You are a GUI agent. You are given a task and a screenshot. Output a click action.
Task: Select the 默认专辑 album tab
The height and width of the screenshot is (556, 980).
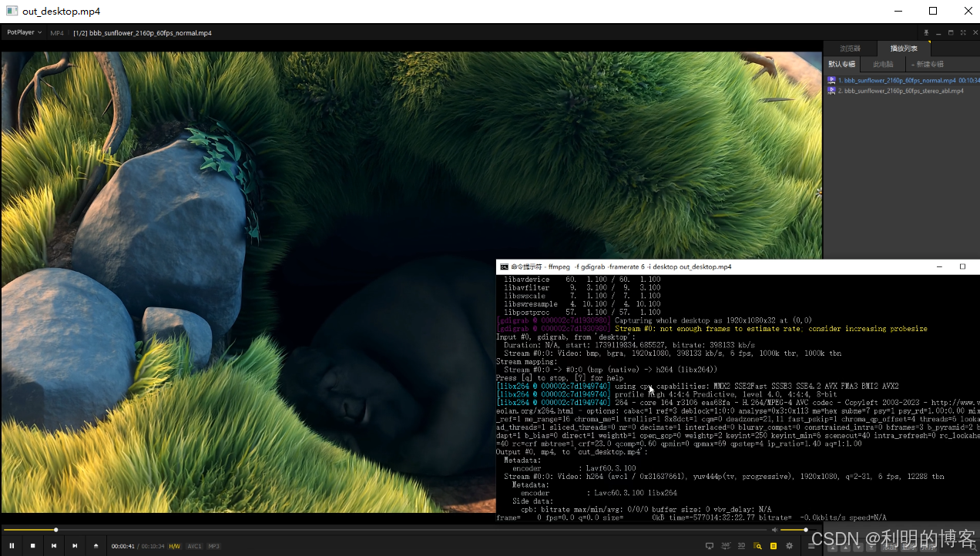coord(841,64)
